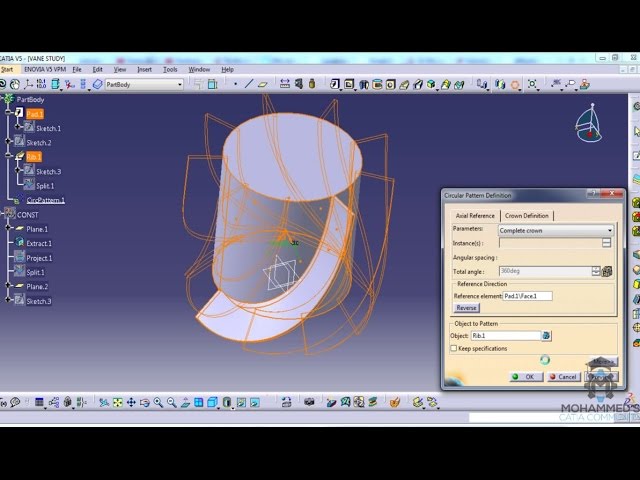Switch to Axial Reference tab

[x=475, y=216]
